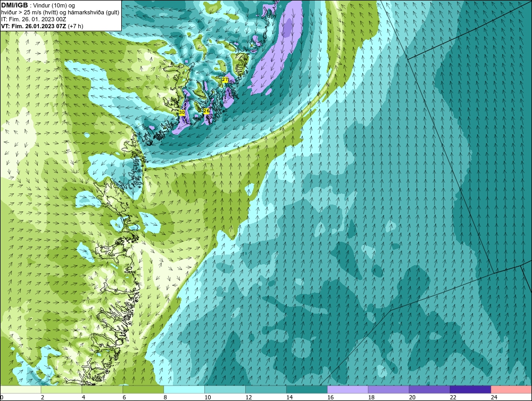Image resolution: width=532 pixels, height=401 pixels.
Task: Click the legend scale label 0
Action: click(2, 397)
